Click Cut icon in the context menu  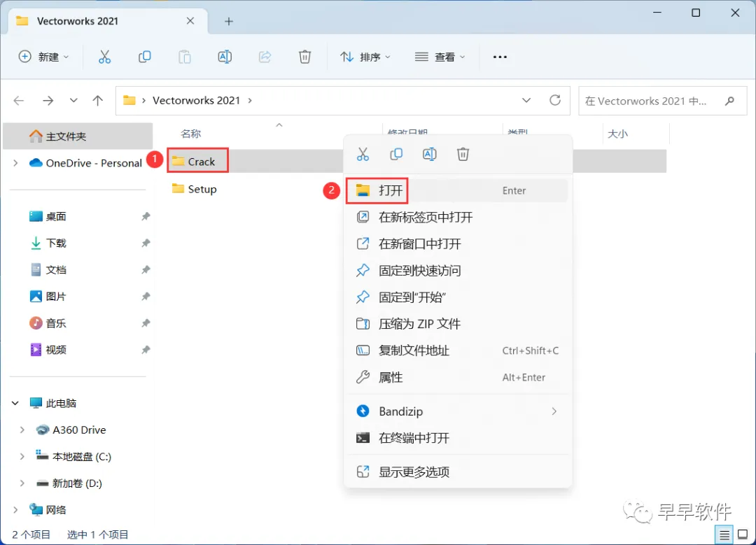pos(363,154)
